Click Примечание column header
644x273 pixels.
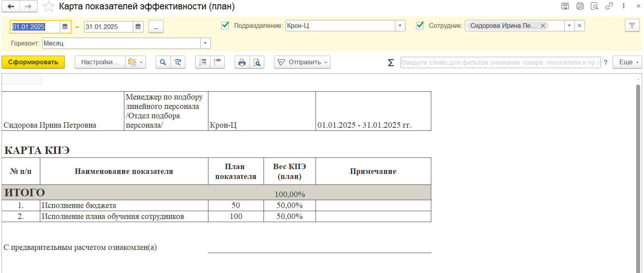(373, 171)
